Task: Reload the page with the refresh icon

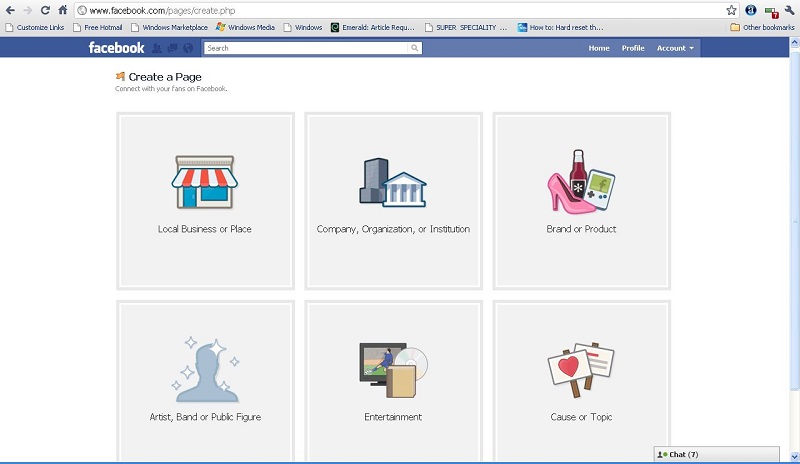Action: point(45,10)
